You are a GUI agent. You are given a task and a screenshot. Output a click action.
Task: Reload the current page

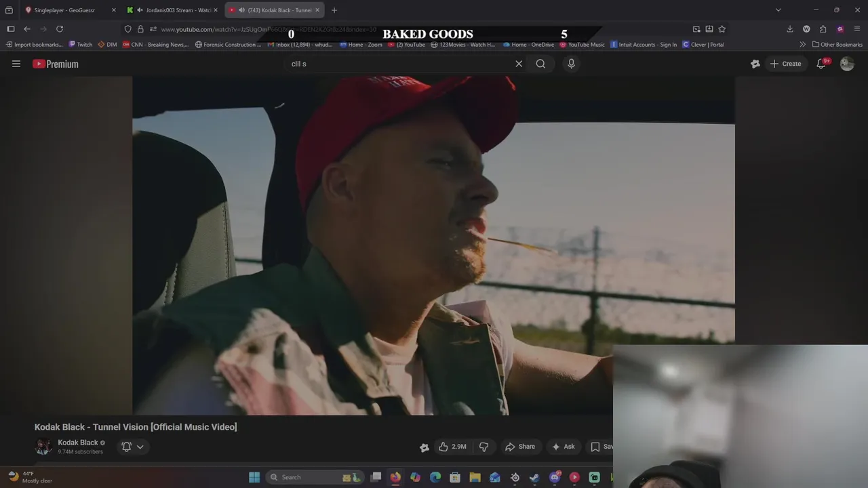60,29
